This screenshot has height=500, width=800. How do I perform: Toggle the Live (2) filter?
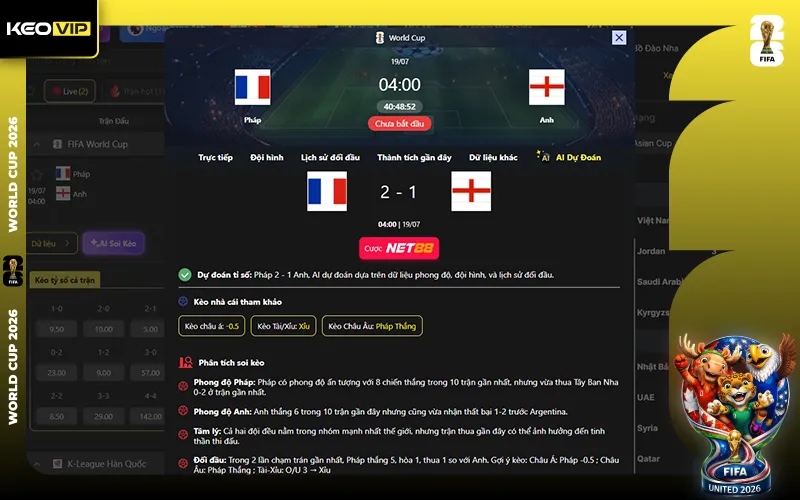pos(70,91)
